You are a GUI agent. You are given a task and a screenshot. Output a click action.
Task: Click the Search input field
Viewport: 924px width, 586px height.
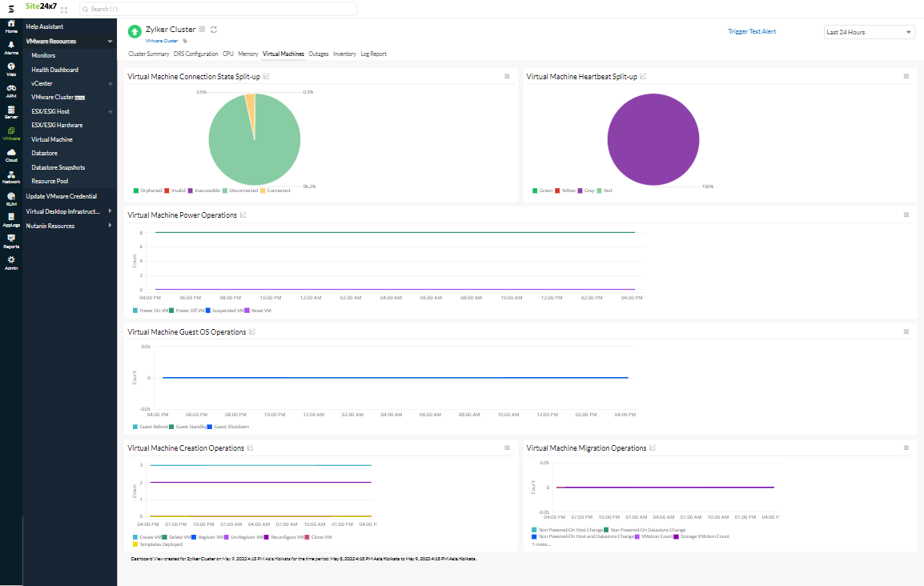(218, 9)
